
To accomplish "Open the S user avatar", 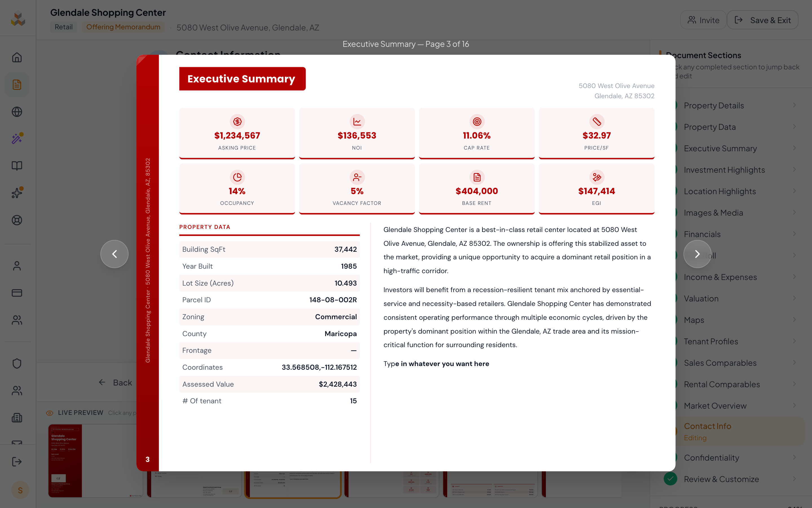I will pyautogui.click(x=20, y=490).
